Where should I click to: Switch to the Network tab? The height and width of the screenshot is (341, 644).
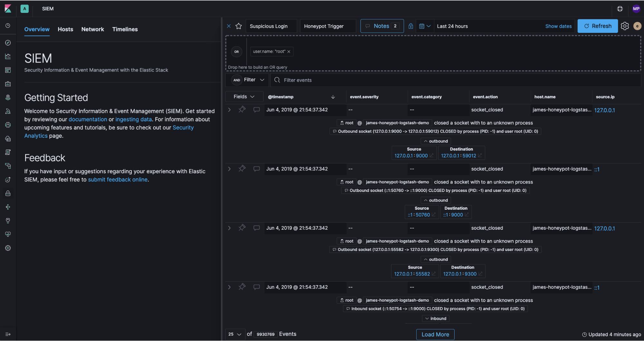click(x=93, y=29)
